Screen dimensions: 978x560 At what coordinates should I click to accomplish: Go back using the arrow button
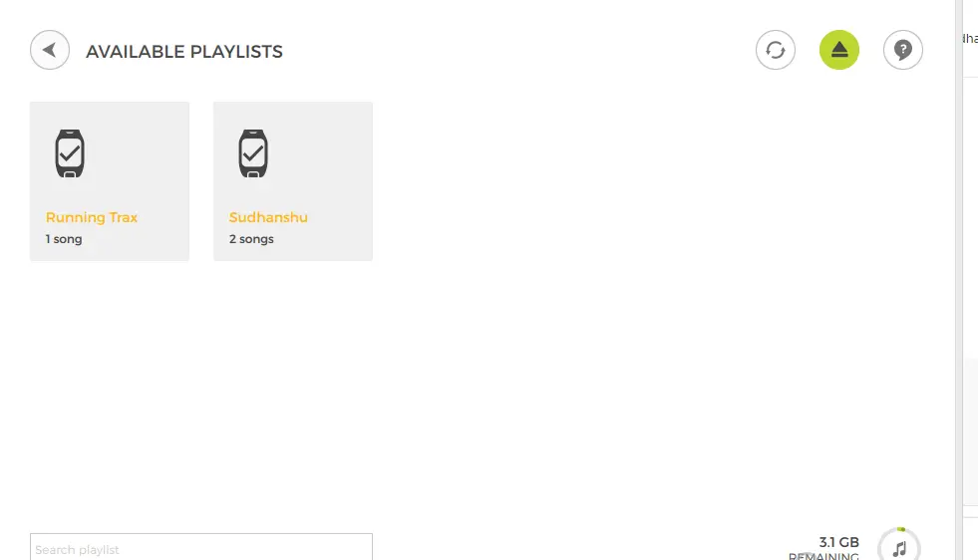(x=50, y=50)
